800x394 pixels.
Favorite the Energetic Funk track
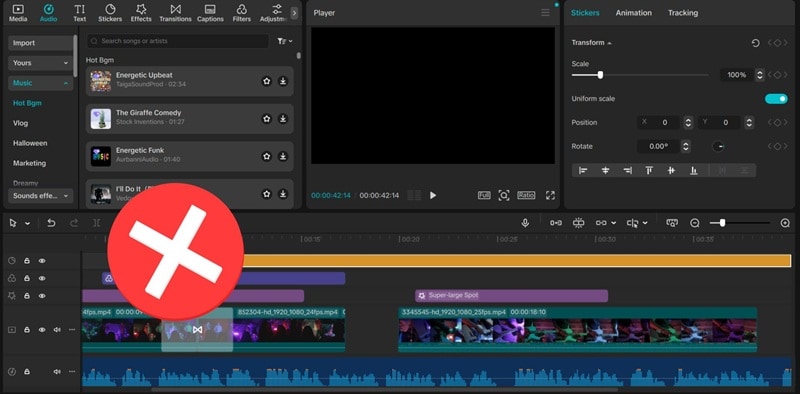[266, 157]
